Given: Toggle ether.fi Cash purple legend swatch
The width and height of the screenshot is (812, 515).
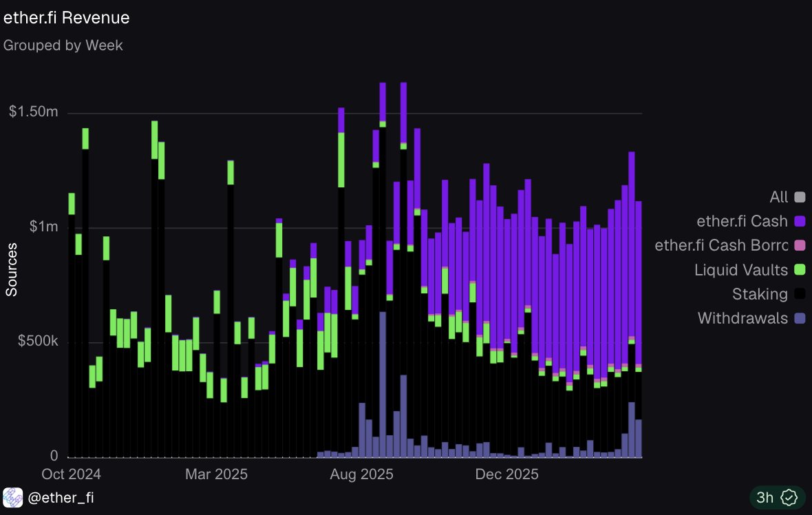Looking at the screenshot, I should [x=800, y=221].
